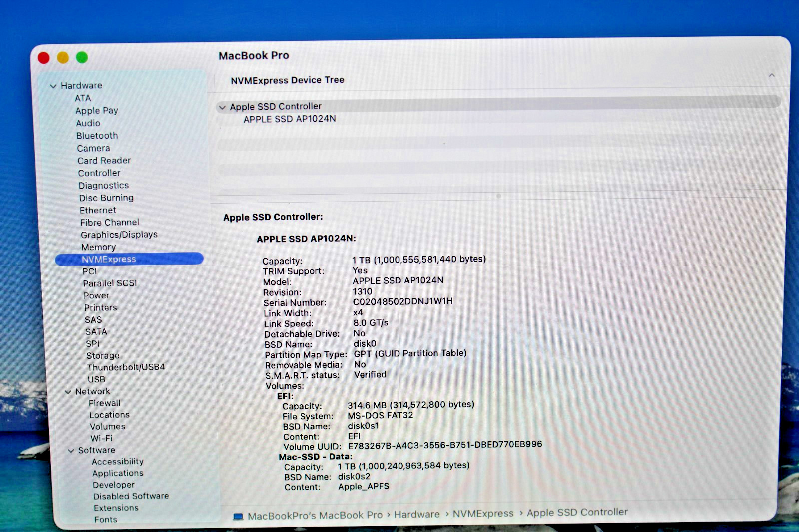Click the split-view divider handle dot
Screen dimensions: 799x532
(498, 196)
